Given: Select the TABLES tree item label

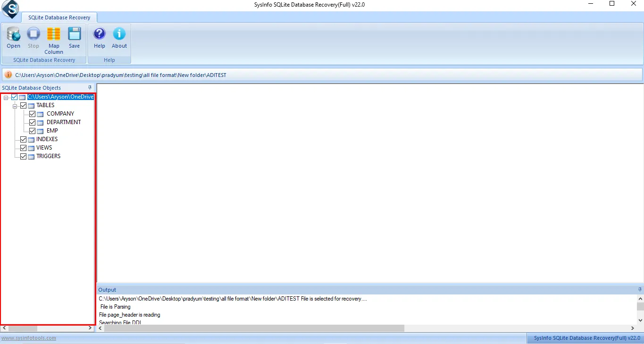Looking at the screenshot, I should pyautogui.click(x=45, y=105).
